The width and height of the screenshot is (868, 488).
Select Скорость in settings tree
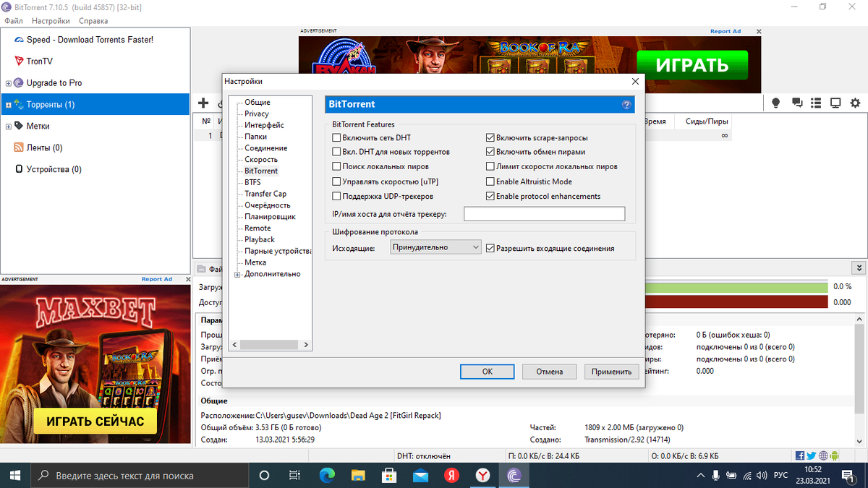pyautogui.click(x=261, y=159)
